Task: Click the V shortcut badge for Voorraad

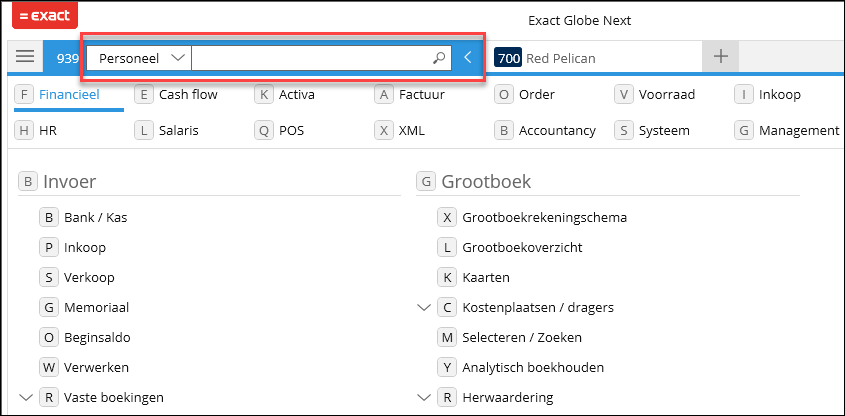Action: tap(624, 95)
